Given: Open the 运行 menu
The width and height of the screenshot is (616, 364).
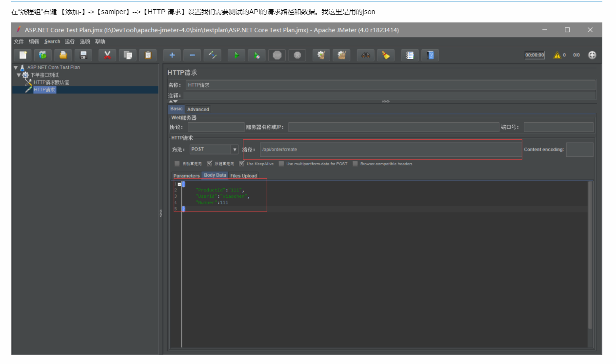Looking at the screenshot, I should tap(70, 41).
